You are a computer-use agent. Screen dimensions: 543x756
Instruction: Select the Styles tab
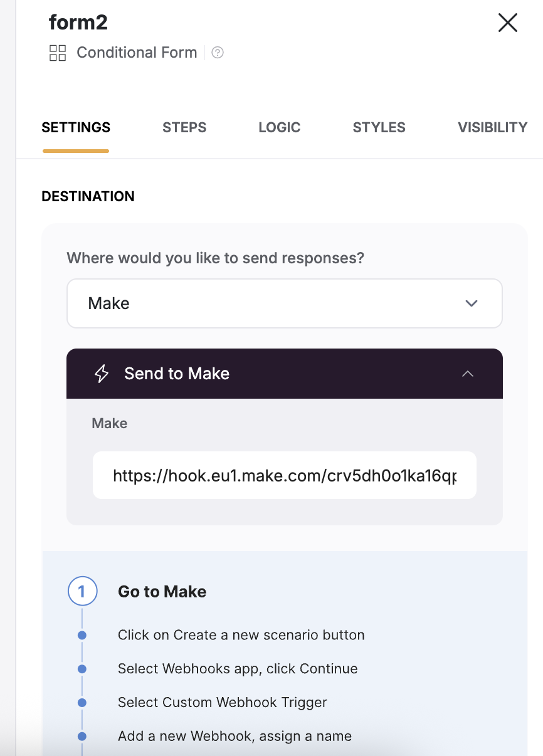click(x=379, y=128)
